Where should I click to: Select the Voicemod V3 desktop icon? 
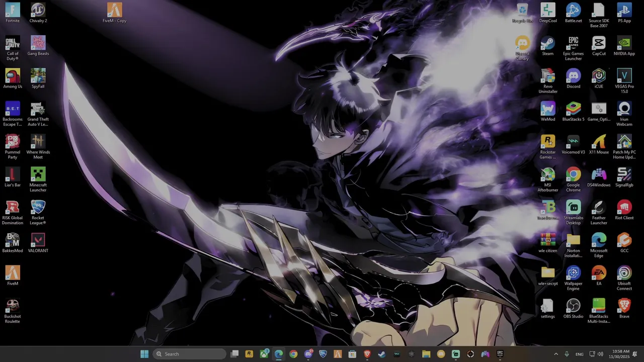click(574, 144)
